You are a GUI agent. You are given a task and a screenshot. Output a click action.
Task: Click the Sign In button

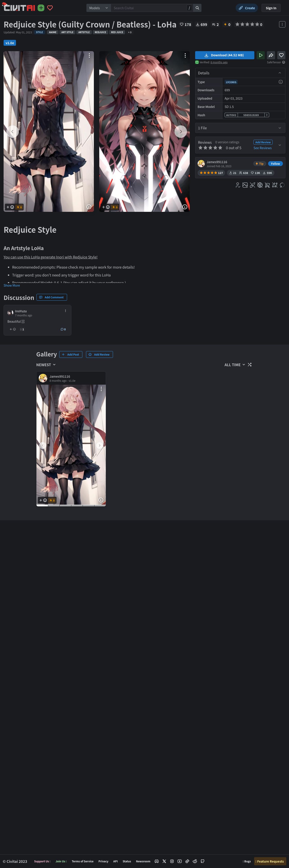point(271,8)
